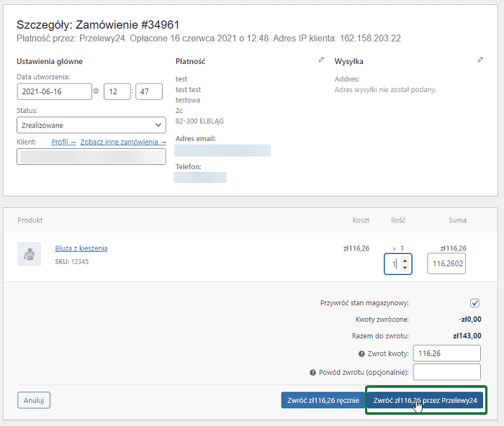This screenshot has height=426, width=504.
Task: Decrease refund quantity with the down arrow
Action: pos(405,267)
